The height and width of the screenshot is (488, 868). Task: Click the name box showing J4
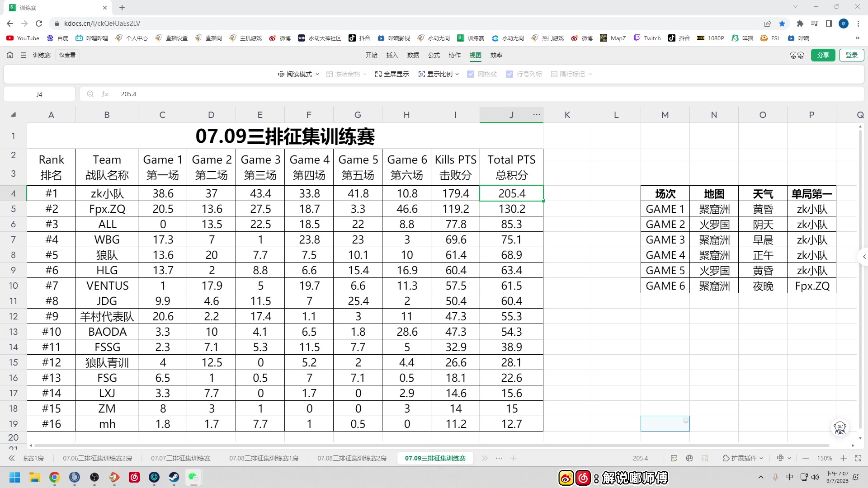[39, 94]
